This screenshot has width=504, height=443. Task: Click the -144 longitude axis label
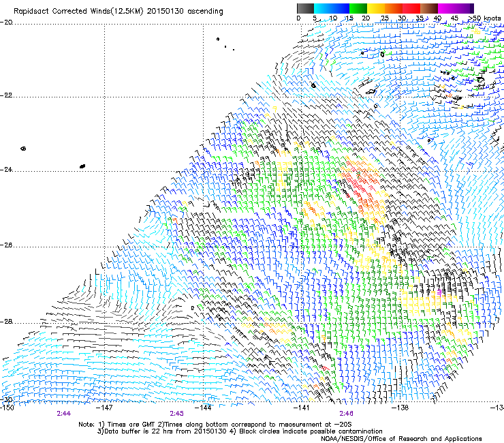pyautogui.click(x=204, y=408)
